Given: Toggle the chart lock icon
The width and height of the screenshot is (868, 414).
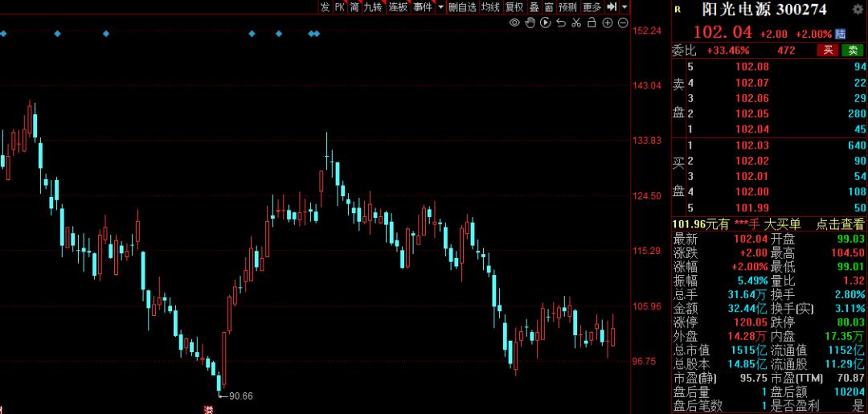Looking at the screenshot, I should click(x=592, y=23).
